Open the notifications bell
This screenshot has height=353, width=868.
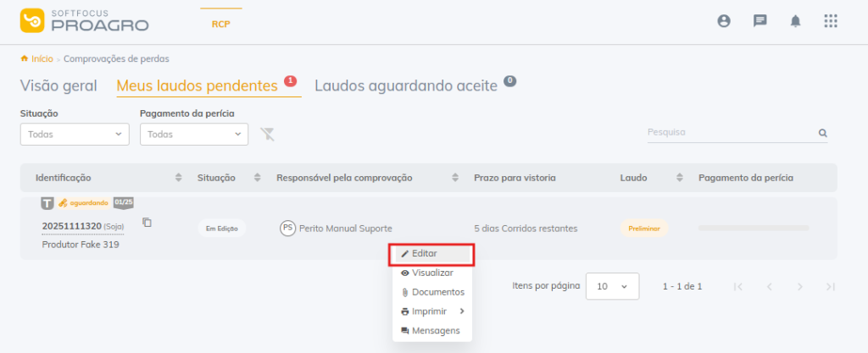pyautogui.click(x=795, y=22)
